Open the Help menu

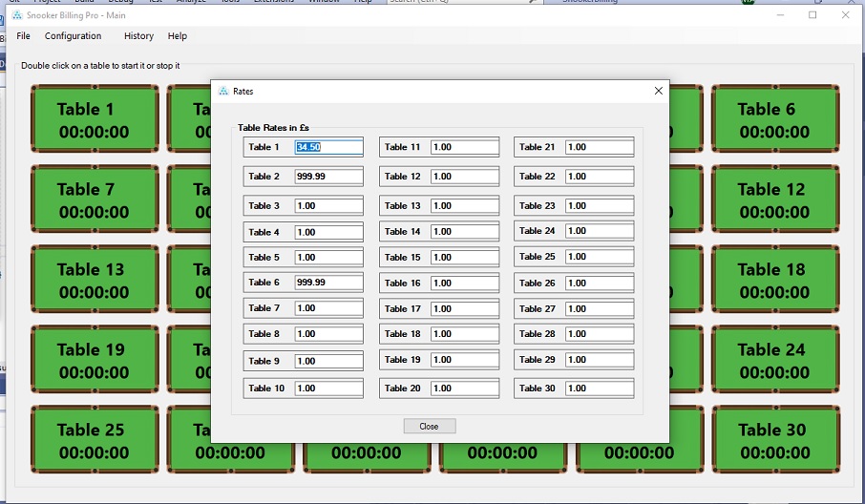[x=177, y=36]
